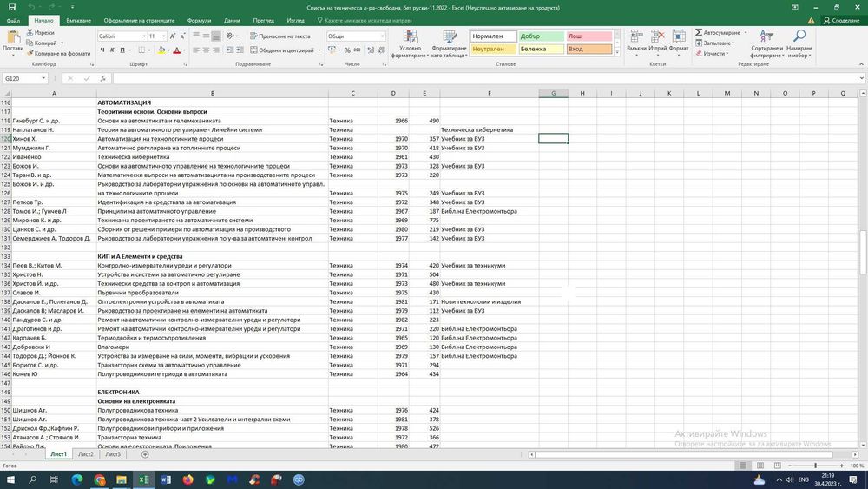868x489 pixels.
Task: Toggle wrap text (Пренасяне на текста)
Action: click(x=279, y=36)
